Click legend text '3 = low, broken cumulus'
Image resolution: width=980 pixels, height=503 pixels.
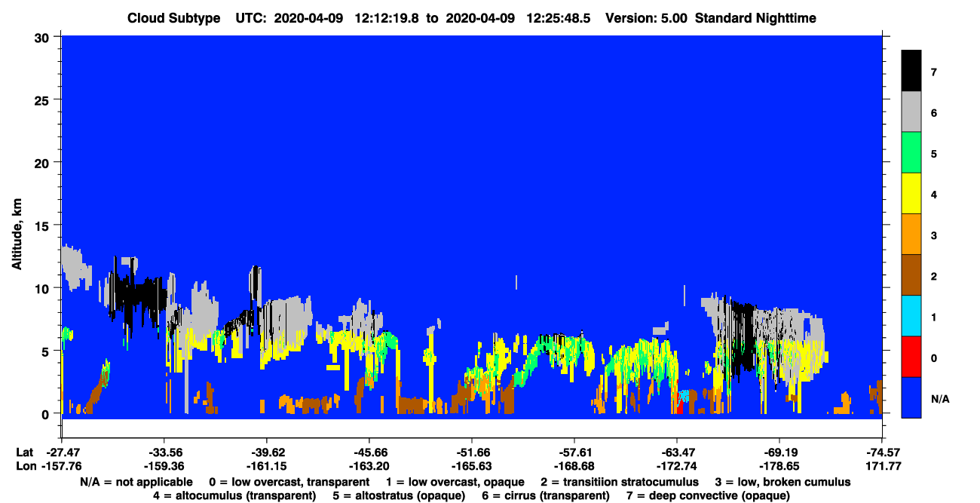(783, 482)
